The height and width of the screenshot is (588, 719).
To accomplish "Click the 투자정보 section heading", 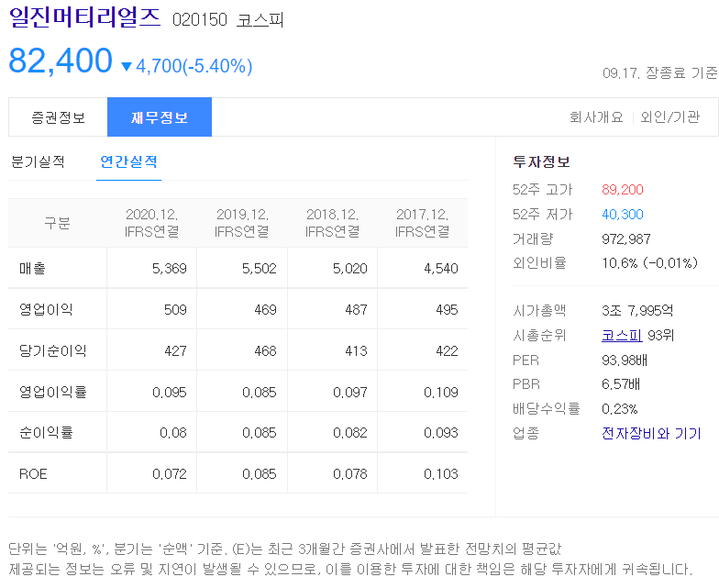I will (x=541, y=161).
